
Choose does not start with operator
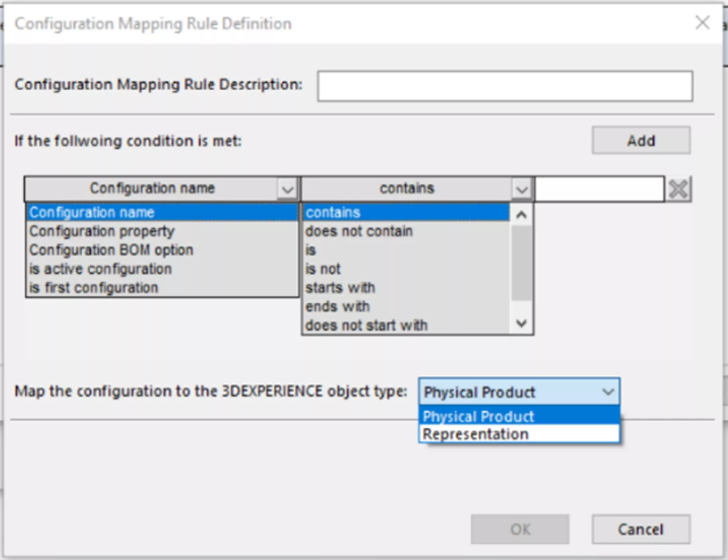point(407,325)
